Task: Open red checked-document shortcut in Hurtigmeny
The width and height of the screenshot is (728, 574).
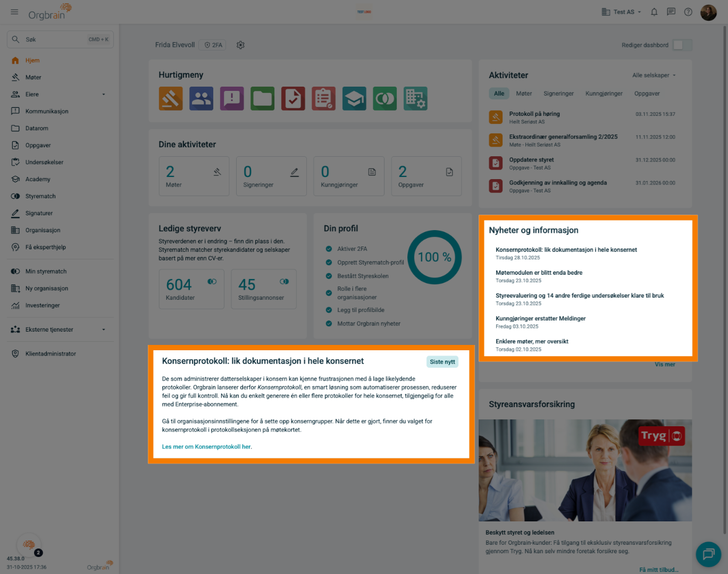Action: point(293,98)
